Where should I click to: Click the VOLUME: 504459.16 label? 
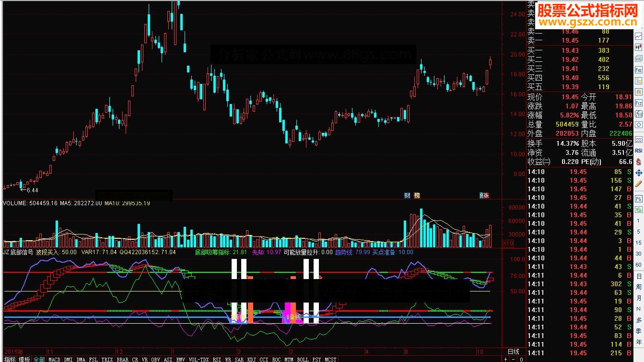coord(30,203)
